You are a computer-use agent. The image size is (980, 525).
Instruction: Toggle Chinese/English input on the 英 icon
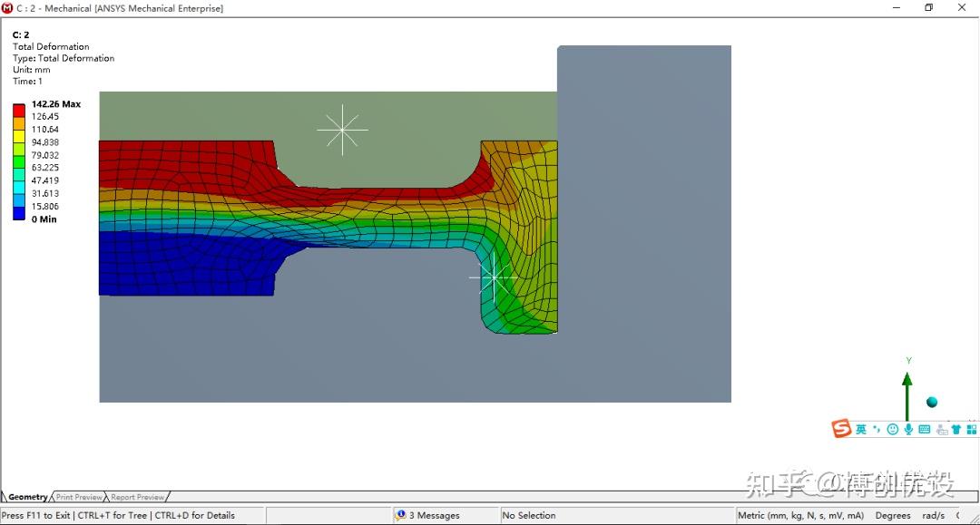pyautogui.click(x=861, y=429)
